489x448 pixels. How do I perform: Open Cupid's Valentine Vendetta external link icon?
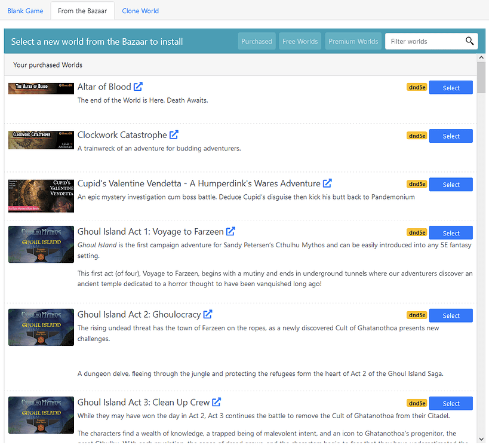coord(327,183)
